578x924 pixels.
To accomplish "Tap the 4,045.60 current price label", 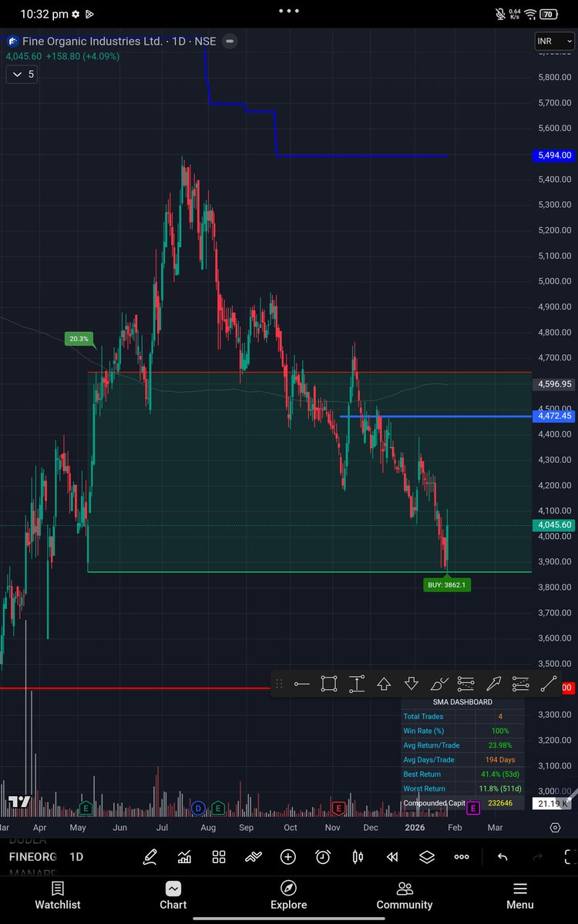I will [553, 525].
